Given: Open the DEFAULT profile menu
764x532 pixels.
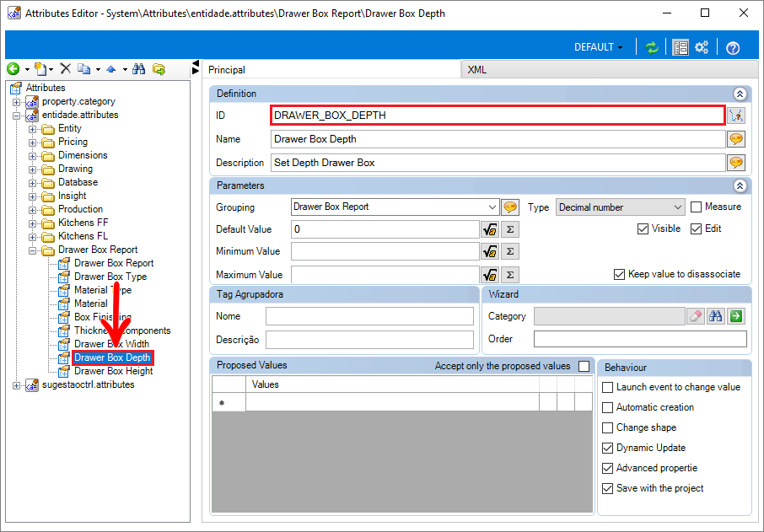Looking at the screenshot, I should 599,47.
